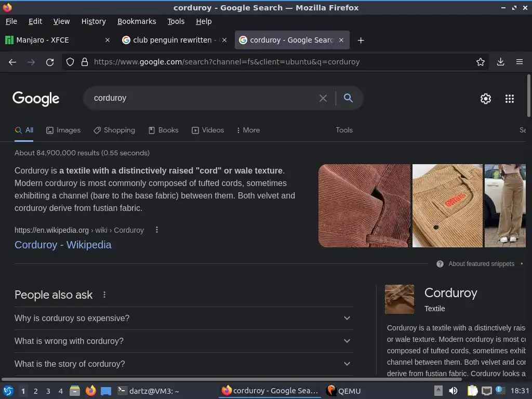532x399 pixels.
Task: Open the Help menu
Action: pyautogui.click(x=204, y=21)
